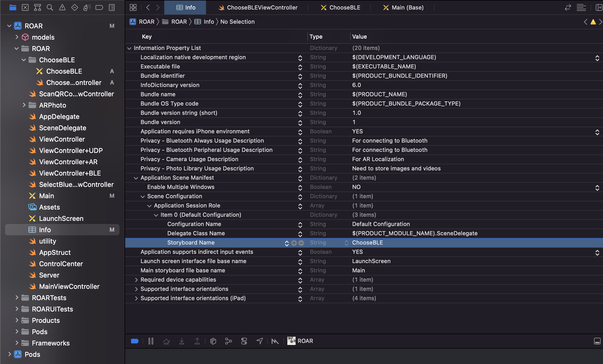Click remove button on Storyboard Name row
The width and height of the screenshot is (603, 364).
[301, 243]
